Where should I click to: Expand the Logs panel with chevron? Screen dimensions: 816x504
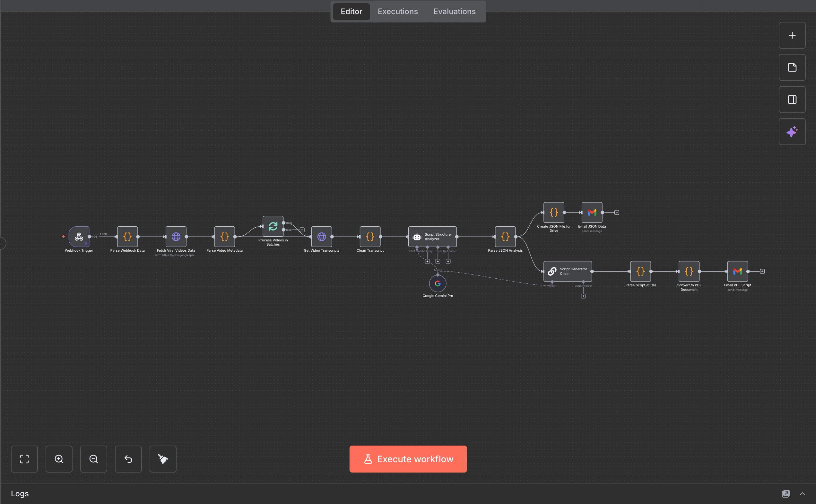point(802,494)
